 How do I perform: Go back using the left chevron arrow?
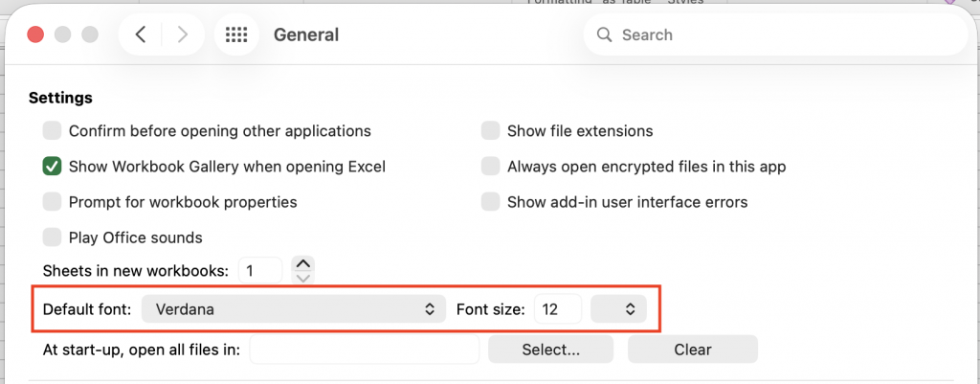point(141,35)
